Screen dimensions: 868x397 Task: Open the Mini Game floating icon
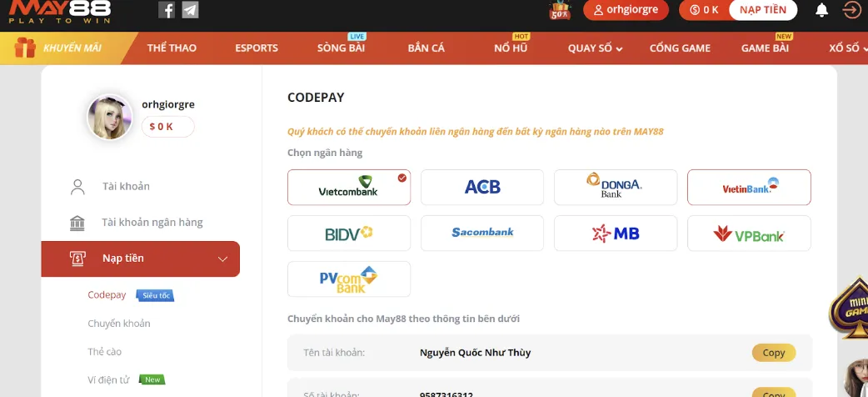850,309
